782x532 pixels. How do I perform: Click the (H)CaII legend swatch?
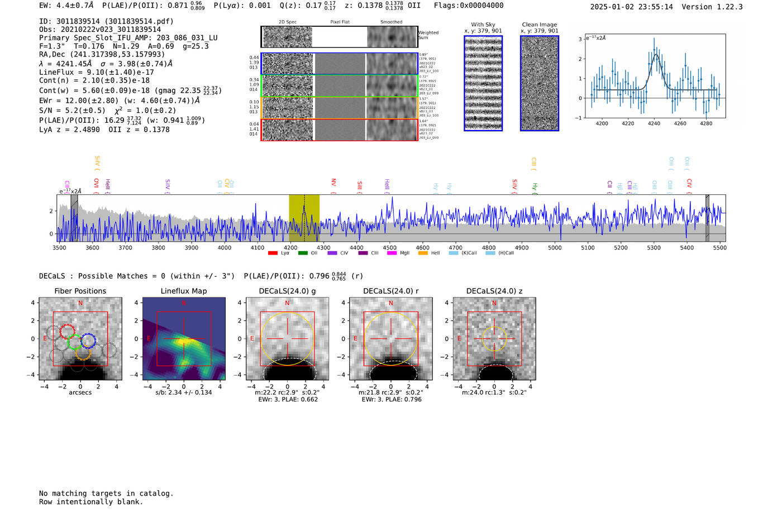[x=490, y=253]
